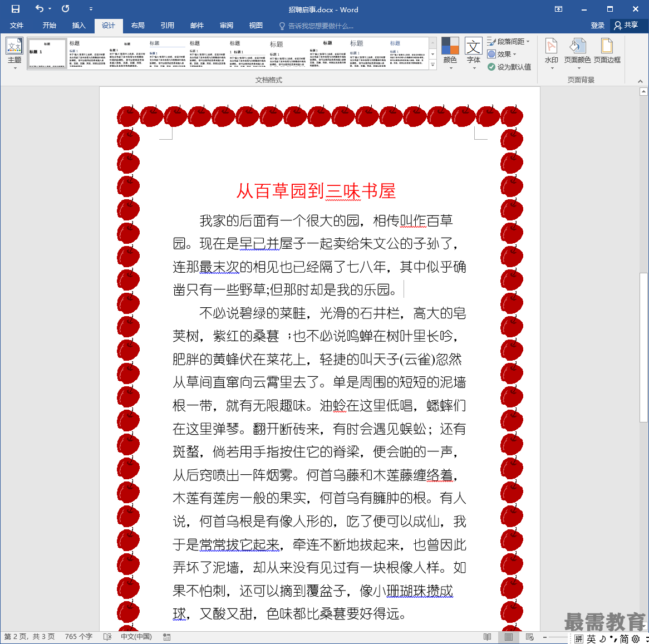649x644 pixels.
Task: Undo the last action
Action: point(40,9)
